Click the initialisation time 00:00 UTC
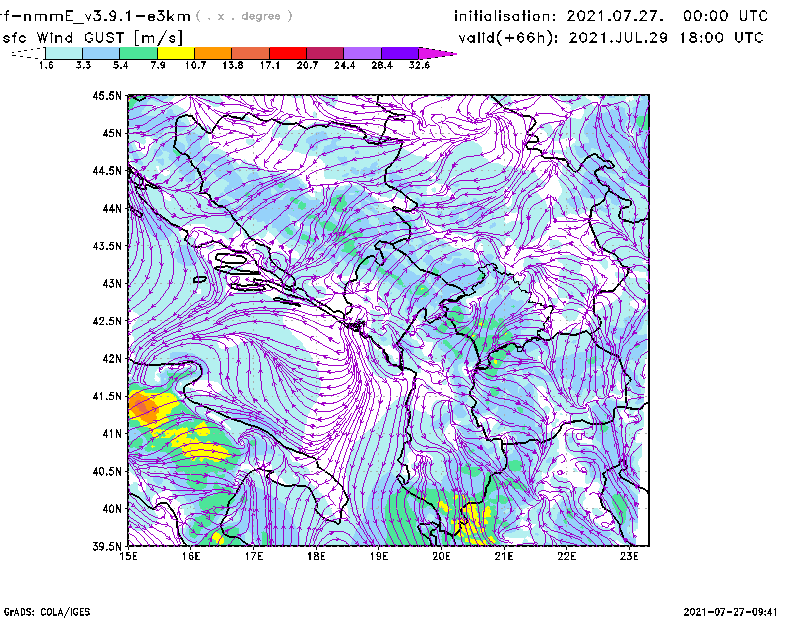The height and width of the screenshot is (618, 800). [x=726, y=16]
